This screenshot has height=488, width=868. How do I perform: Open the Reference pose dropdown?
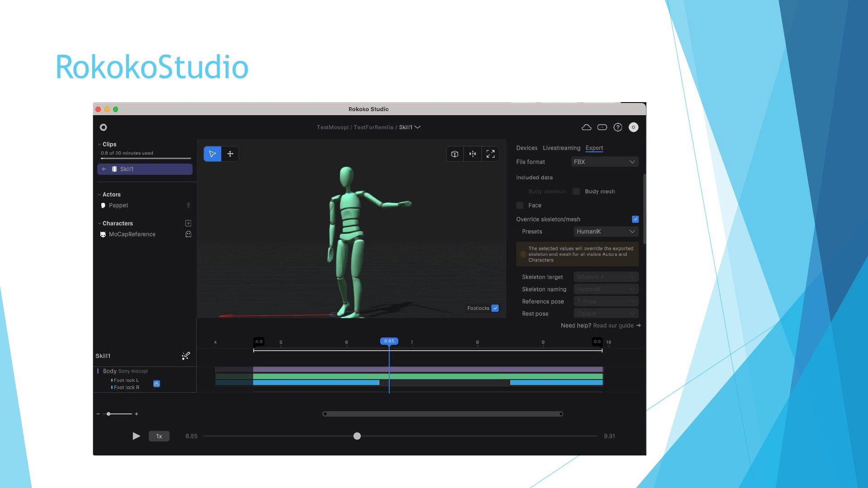(x=606, y=301)
